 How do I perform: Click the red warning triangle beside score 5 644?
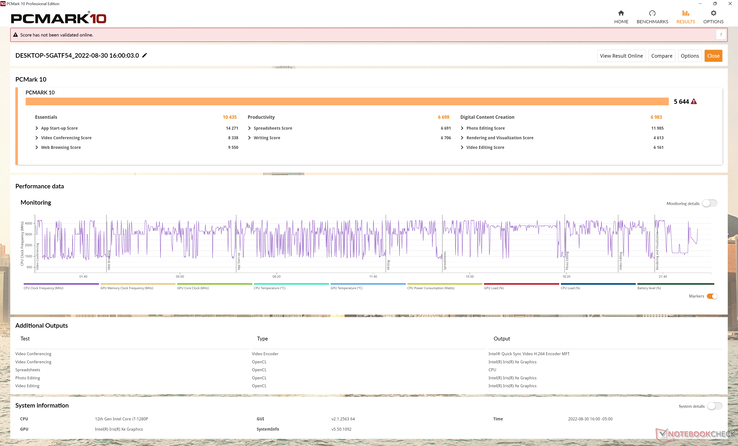[694, 101]
